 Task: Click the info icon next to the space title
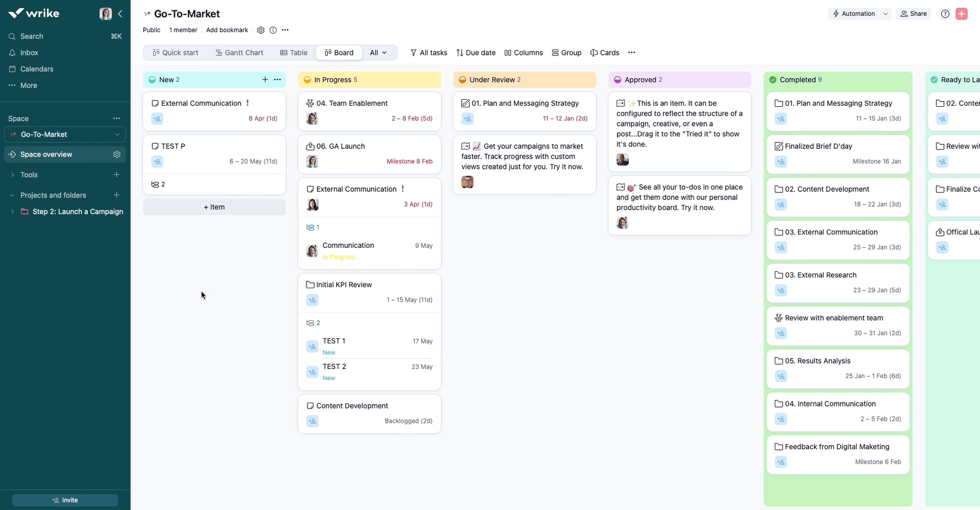(x=273, y=31)
